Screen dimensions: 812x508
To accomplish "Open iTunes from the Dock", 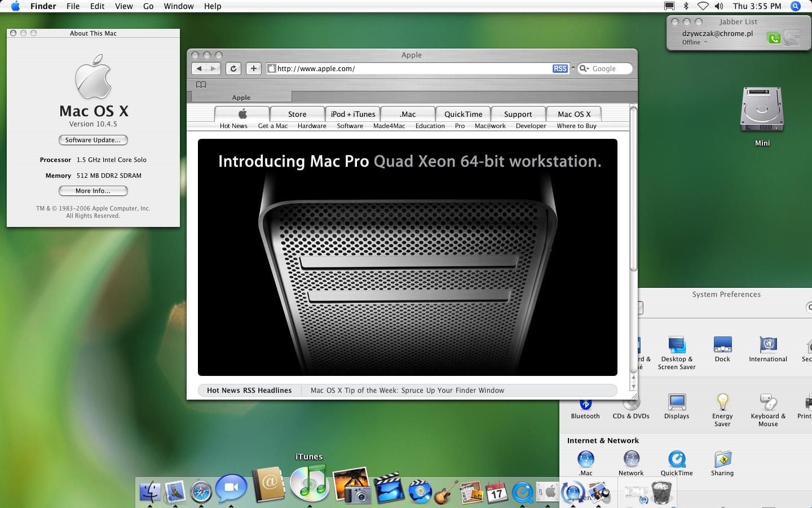I will tap(309, 483).
